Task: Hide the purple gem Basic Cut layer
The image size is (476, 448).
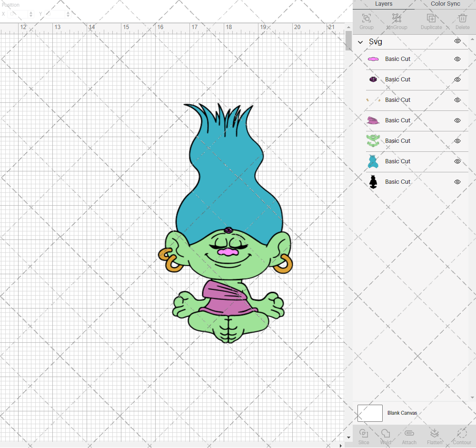Action: pyautogui.click(x=457, y=80)
